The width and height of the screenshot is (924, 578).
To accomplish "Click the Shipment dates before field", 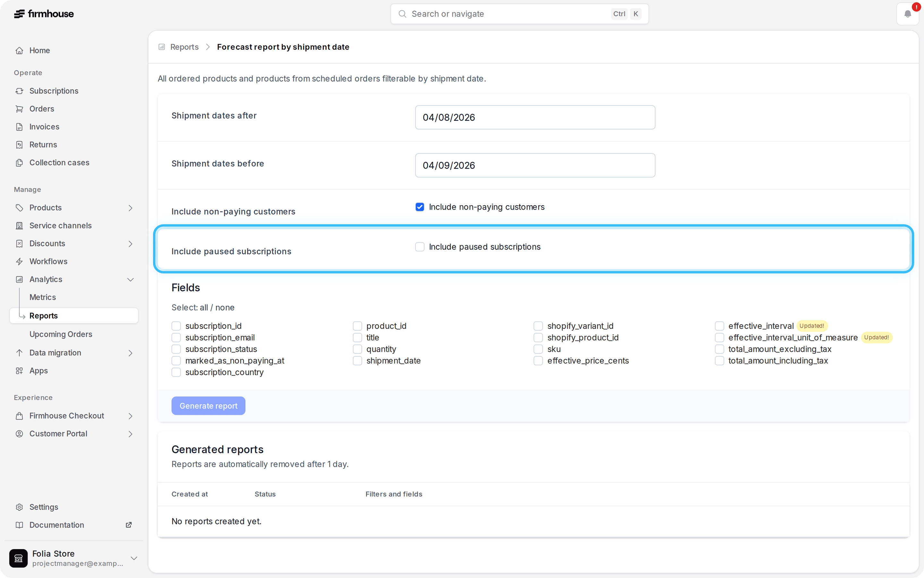I will [535, 165].
